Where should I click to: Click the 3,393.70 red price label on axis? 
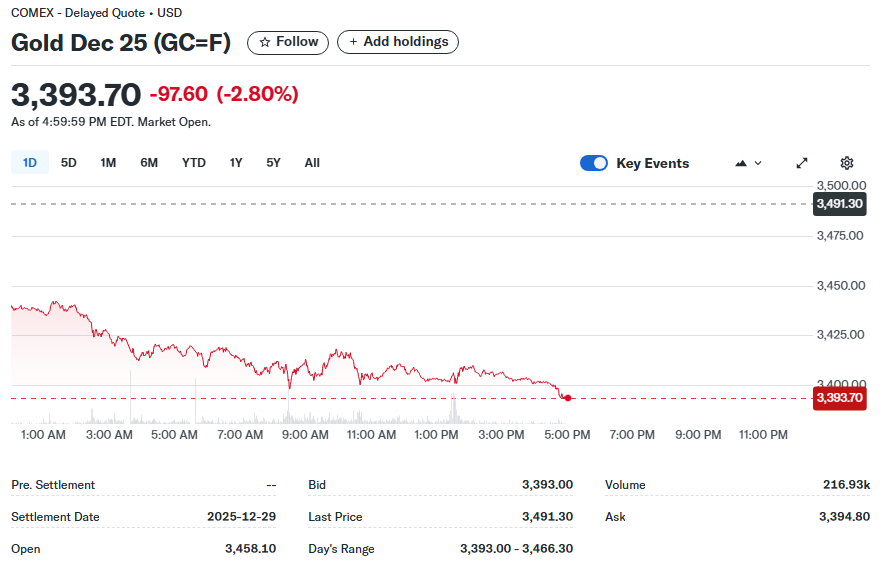(839, 398)
